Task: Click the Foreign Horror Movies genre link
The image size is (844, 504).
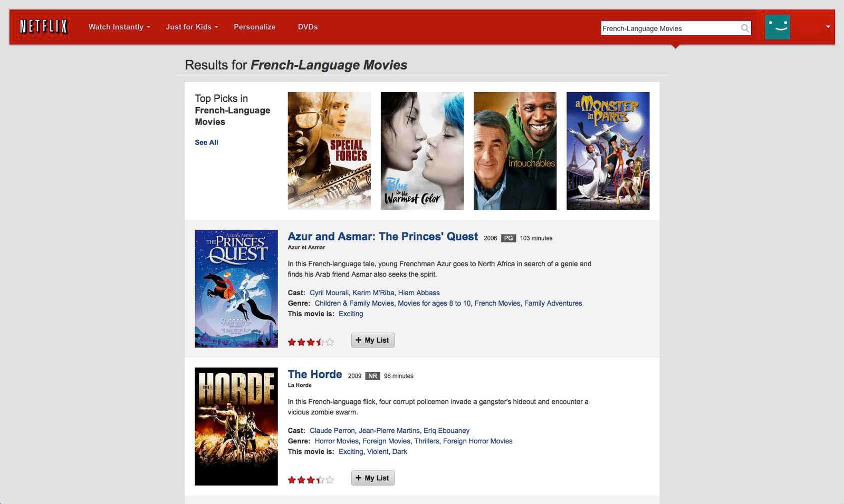Action: point(477,441)
